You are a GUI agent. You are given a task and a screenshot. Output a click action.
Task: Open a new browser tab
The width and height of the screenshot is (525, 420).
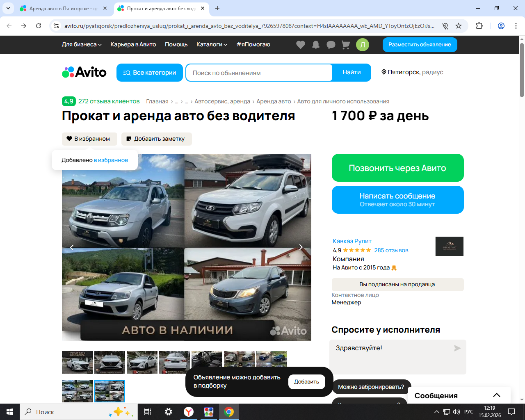click(x=217, y=8)
